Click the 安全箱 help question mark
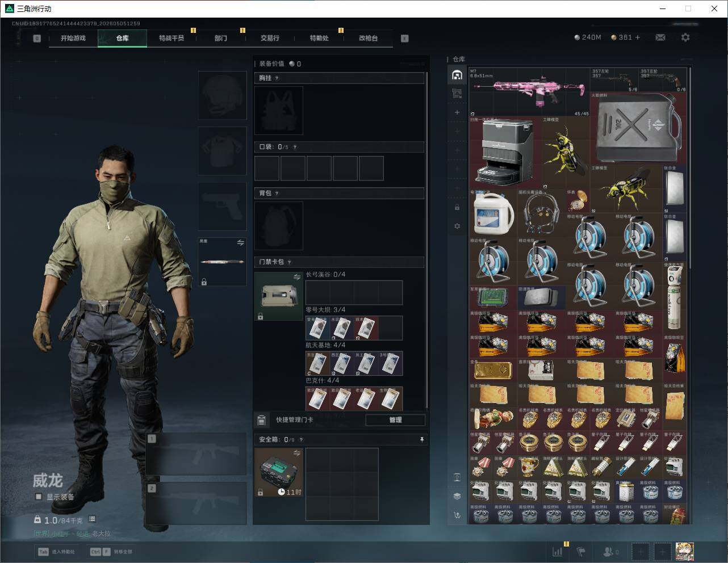The height and width of the screenshot is (563, 728). (x=302, y=440)
